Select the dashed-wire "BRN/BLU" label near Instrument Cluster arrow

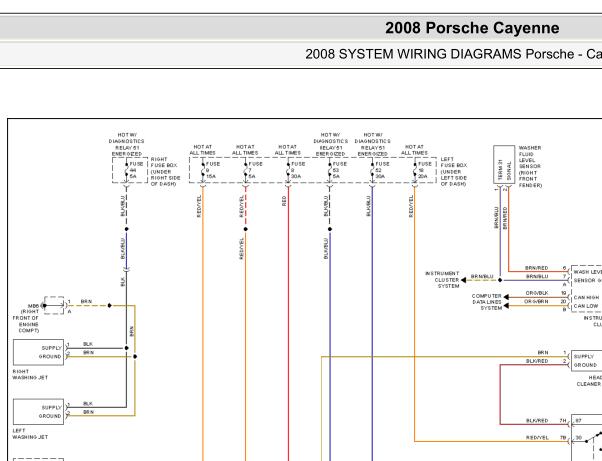pos(482,276)
